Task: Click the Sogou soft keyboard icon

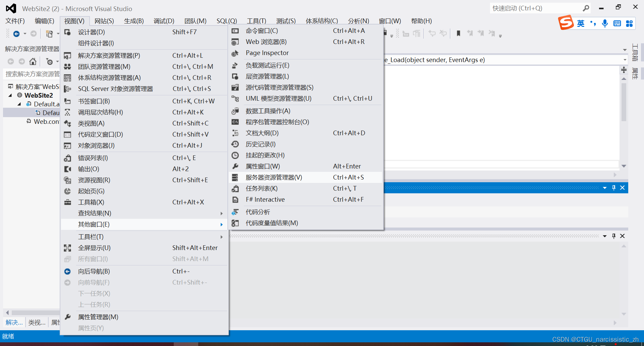Action: coord(617,23)
